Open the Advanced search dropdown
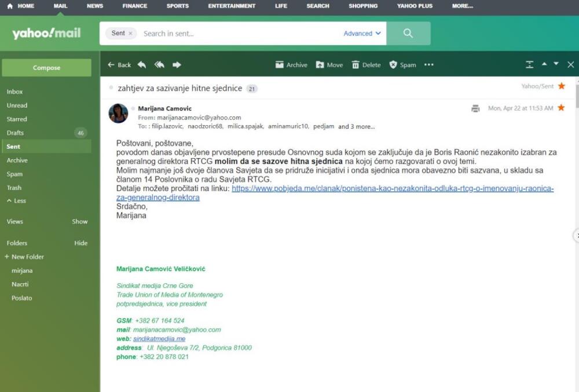Image resolution: width=579 pixels, height=392 pixels. tap(362, 34)
